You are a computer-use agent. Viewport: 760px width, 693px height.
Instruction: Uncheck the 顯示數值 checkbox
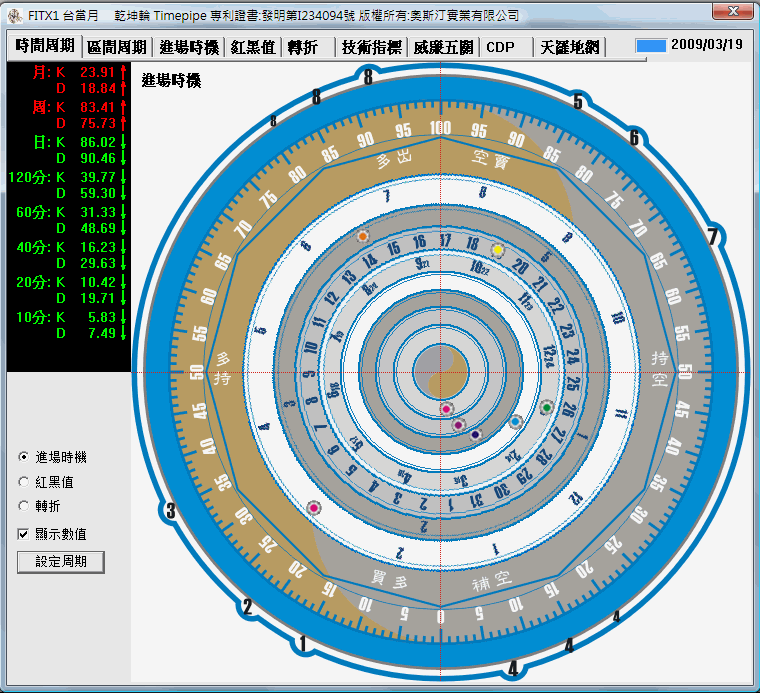coord(23,534)
